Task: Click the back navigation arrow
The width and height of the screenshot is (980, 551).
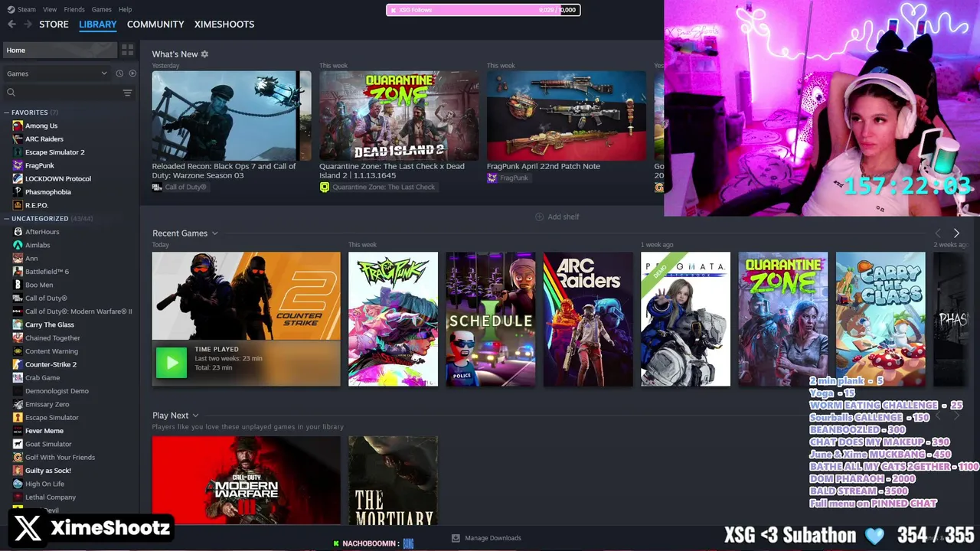Action: pos(11,24)
